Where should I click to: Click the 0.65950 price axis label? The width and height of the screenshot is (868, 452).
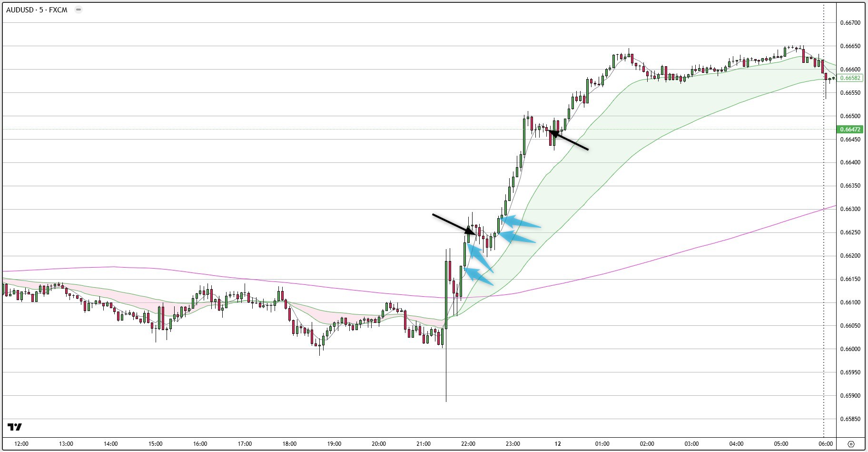850,372
